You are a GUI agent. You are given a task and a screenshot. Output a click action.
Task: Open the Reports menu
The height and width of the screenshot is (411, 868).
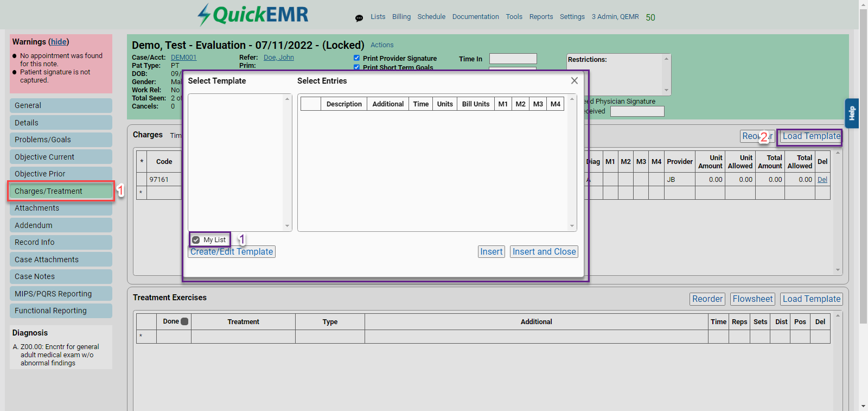tap(541, 17)
